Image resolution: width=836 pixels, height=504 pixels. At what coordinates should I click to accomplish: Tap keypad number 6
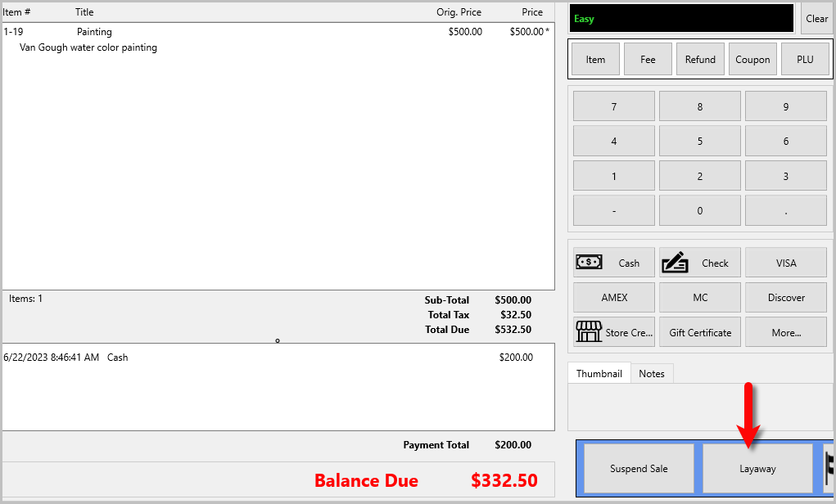pos(786,141)
